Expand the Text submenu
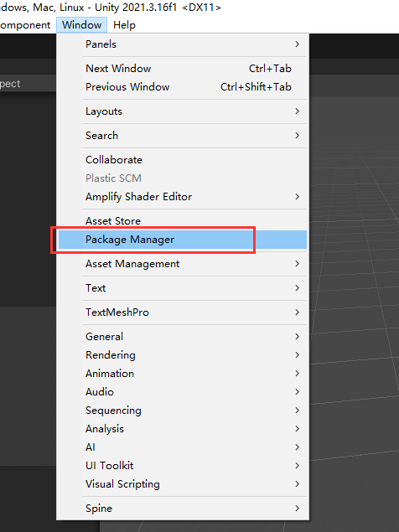The width and height of the screenshot is (399, 532). [x=183, y=288]
